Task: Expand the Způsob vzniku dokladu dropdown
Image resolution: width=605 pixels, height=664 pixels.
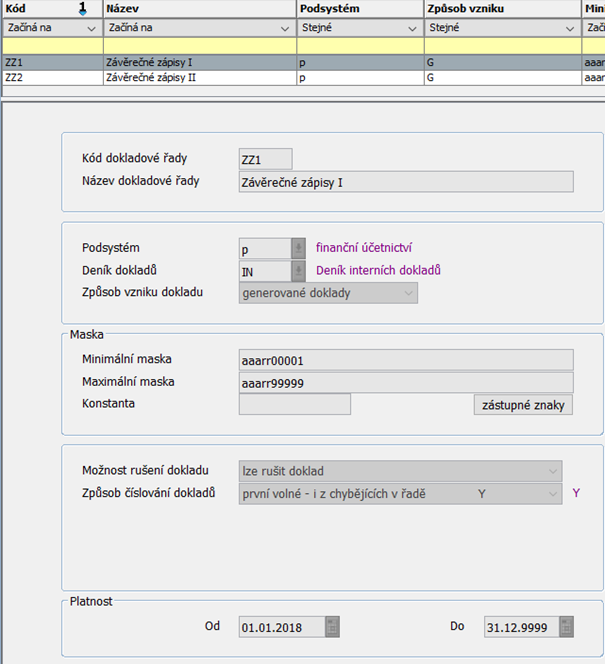Action: tap(407, 293)
